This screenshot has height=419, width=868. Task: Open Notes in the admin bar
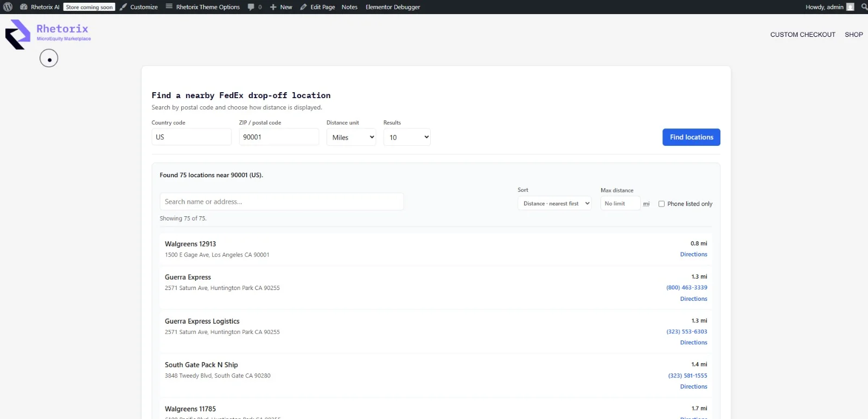tap(349, 7)
